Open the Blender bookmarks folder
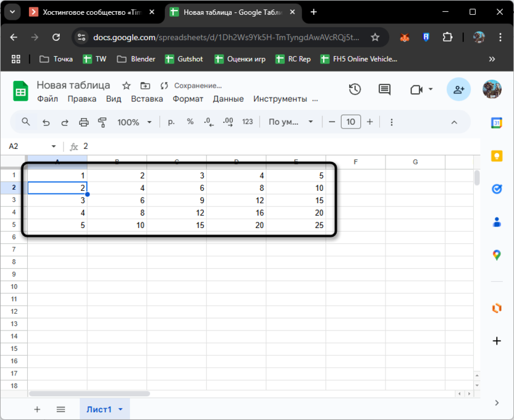 136,59
